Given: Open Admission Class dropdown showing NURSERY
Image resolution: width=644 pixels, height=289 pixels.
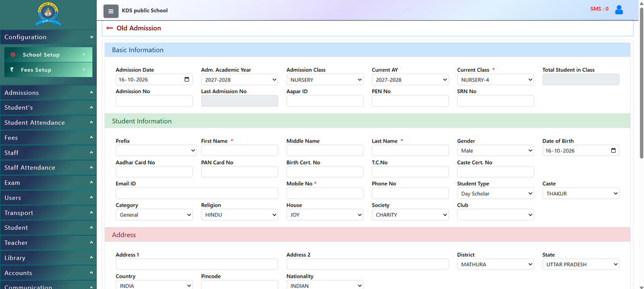Looking at the screenshot, I should (x=325, y=80).
